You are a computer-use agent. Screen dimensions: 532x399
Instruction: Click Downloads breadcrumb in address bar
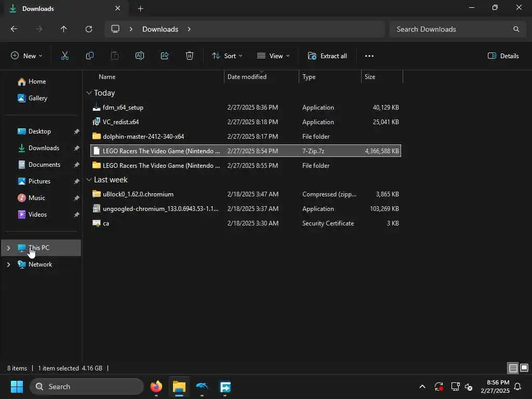(160, 29)
